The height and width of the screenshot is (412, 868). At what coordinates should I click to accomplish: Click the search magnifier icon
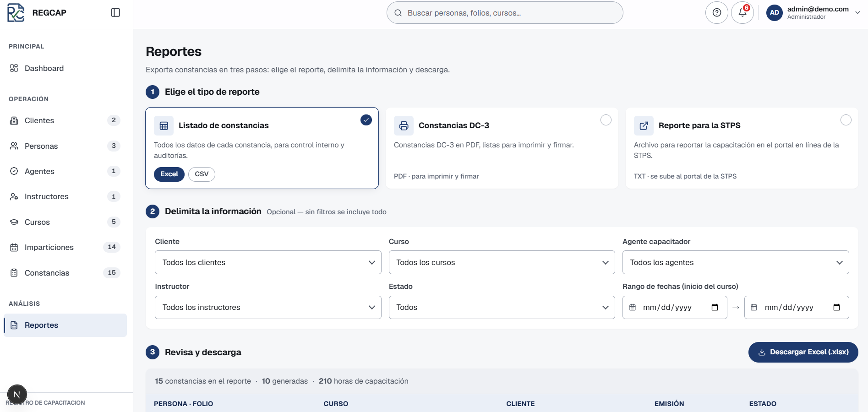(398, 13)
